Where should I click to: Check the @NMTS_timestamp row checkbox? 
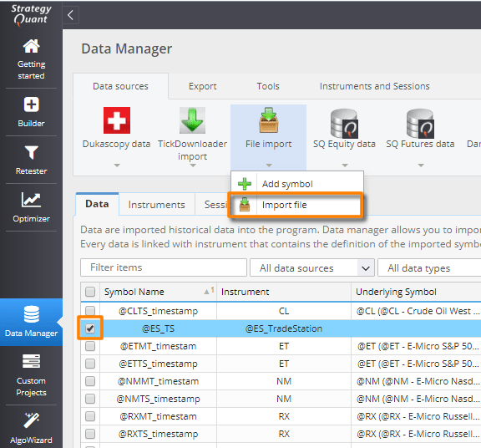tap(90, 399)
